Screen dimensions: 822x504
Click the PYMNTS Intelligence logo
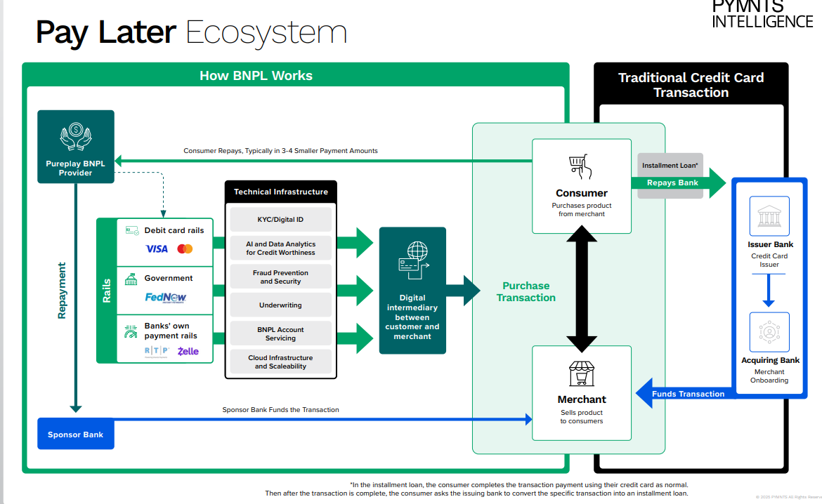pos(762,14)
